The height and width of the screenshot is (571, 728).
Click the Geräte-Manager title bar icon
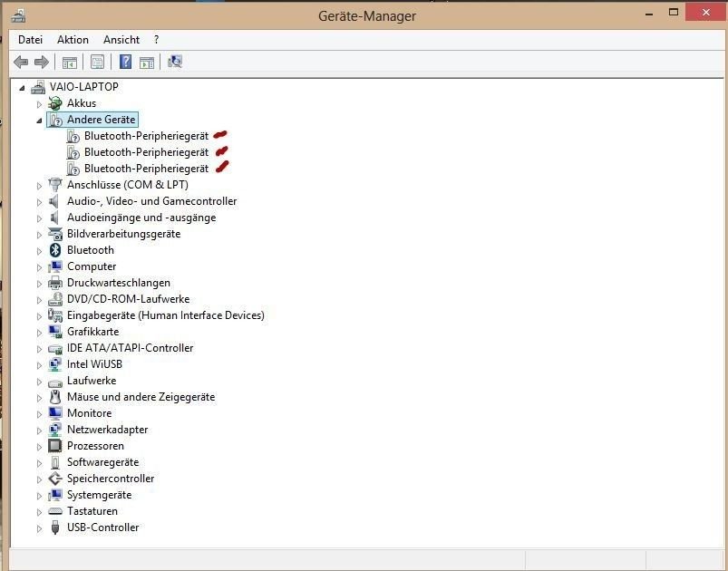(18, 15)
